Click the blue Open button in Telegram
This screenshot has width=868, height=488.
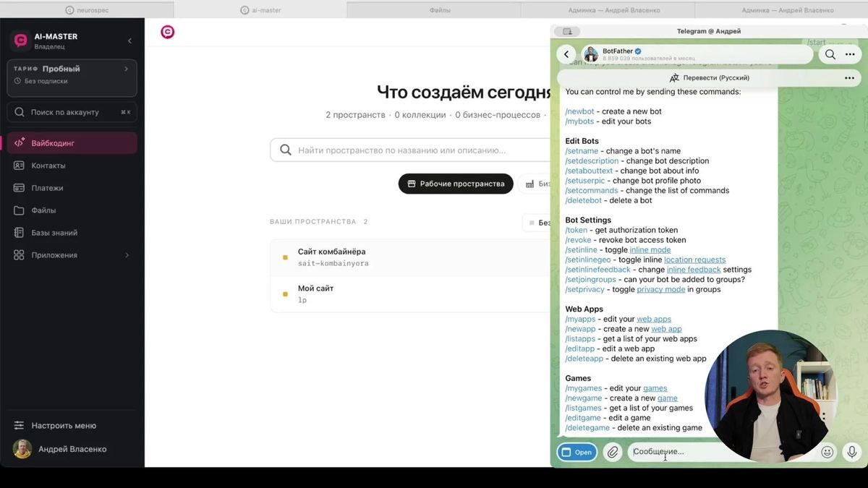coord(577,452)
